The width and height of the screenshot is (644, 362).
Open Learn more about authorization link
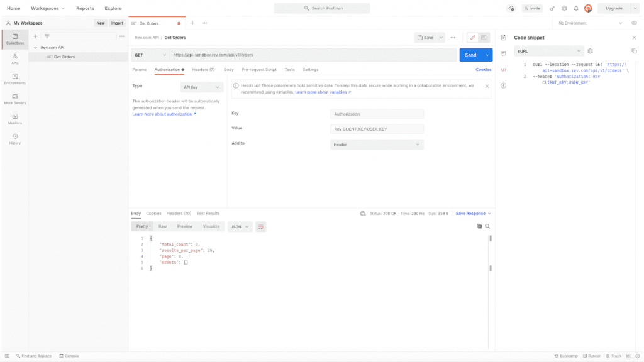tap(164, 114)
